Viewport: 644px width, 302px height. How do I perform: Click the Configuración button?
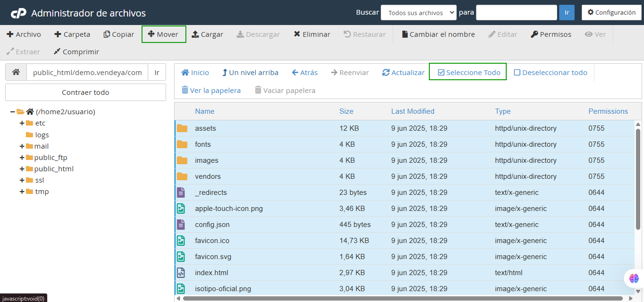click(611, 13)
